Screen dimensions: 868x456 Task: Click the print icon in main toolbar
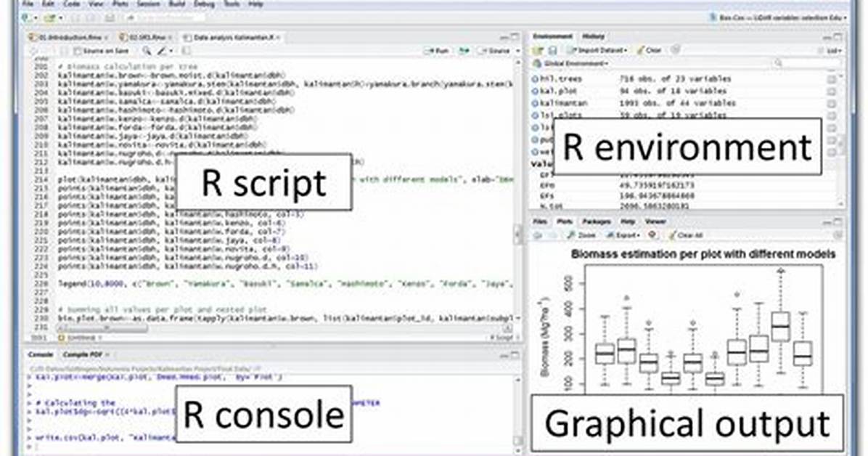point(110,17)
